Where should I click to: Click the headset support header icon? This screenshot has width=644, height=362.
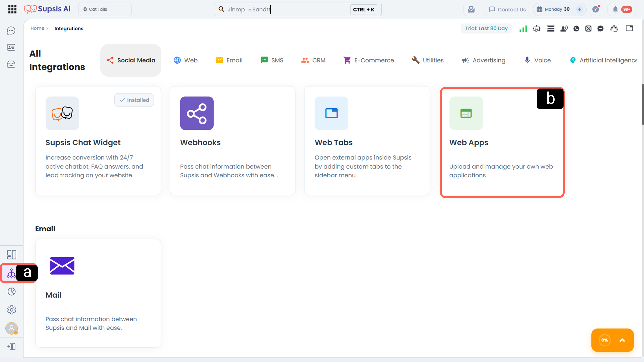pos(614,29)
